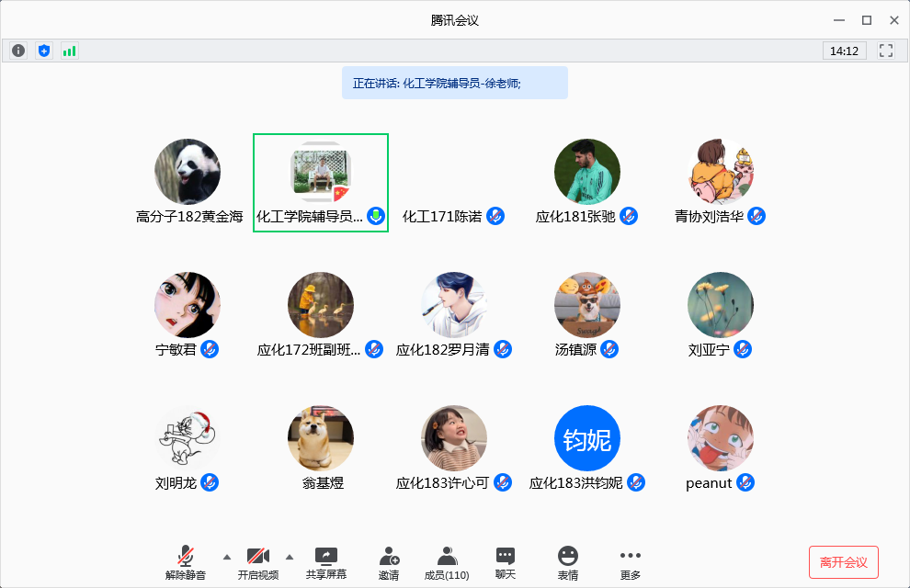Click the microphone icon beside 化工171陈诺
The image size is (910, 588).
coord(495,216)
